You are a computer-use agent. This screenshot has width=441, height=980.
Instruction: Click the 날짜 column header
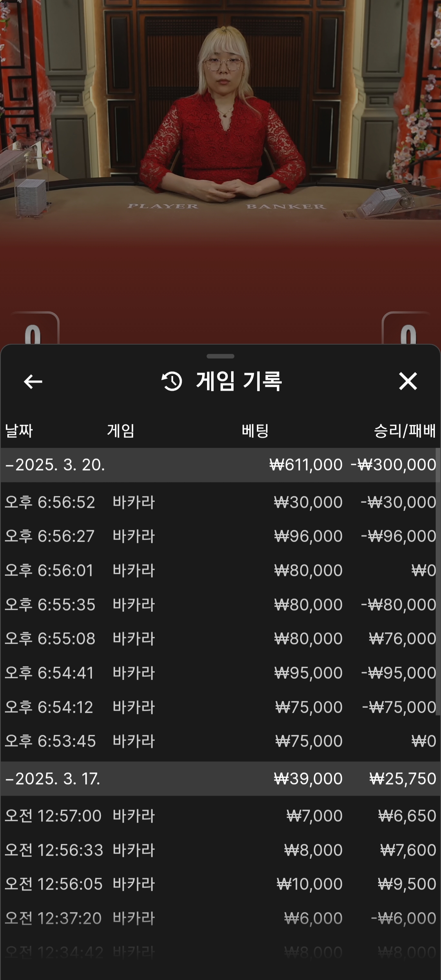[19, 431]
